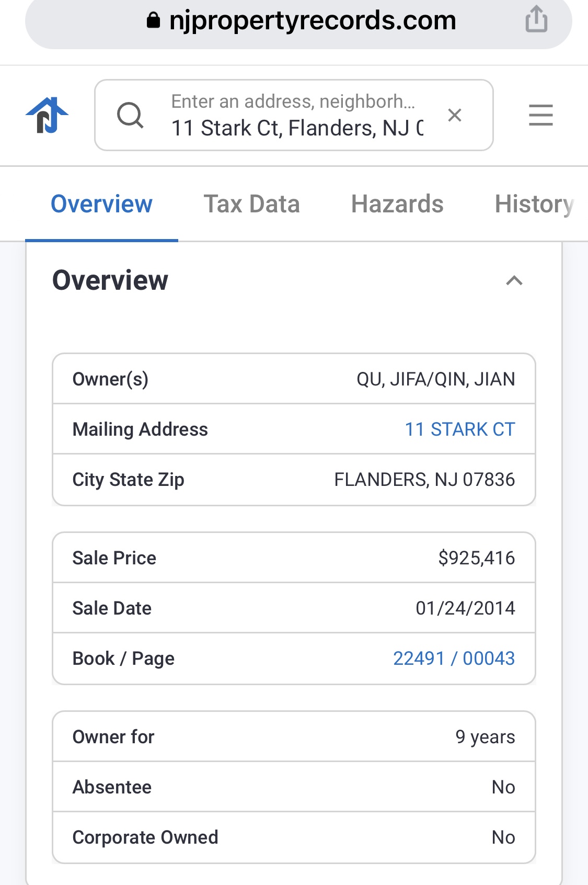Switch to the Tax Data tab
Screen dimensions: 588x885
pyautogui.click(x=251, y=204)
